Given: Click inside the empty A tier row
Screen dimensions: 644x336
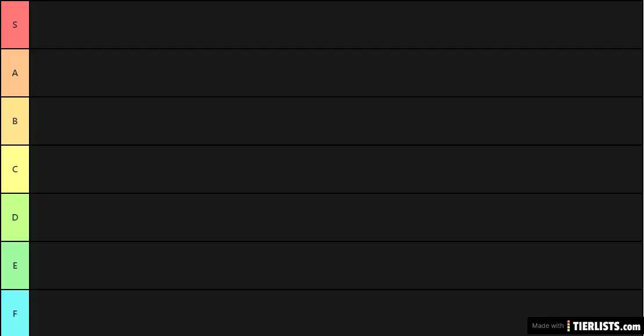Looking at the screenshot, I should pyautogui.click(x=337, y=73).
